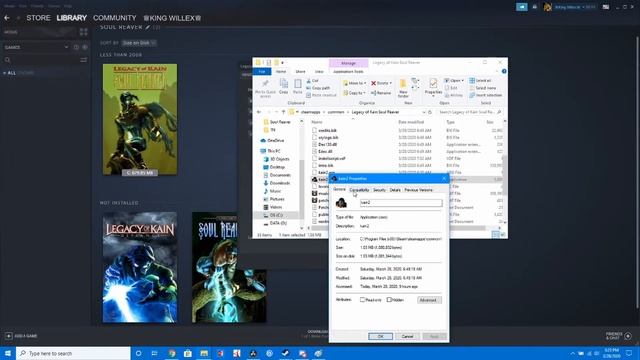The image size is (640, 360).
Task: Go to Steam STORE section
Action: (38, 18)
